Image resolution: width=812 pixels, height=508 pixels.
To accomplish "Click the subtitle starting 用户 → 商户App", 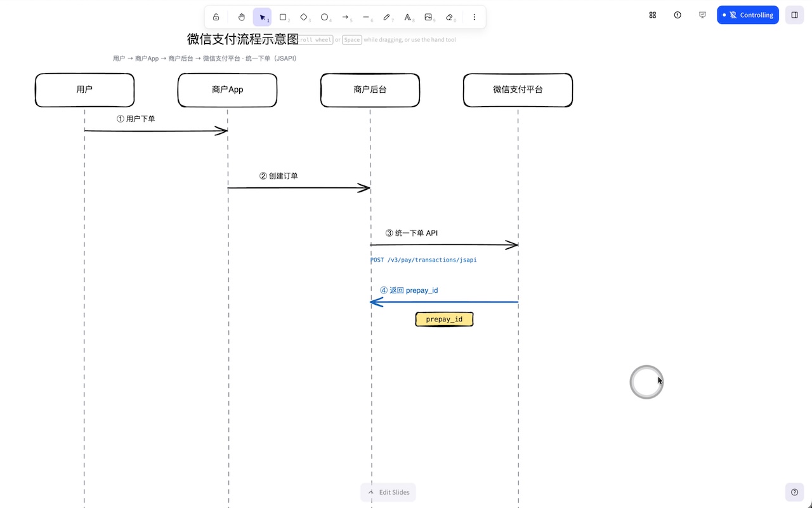I will tap(205, 58).
